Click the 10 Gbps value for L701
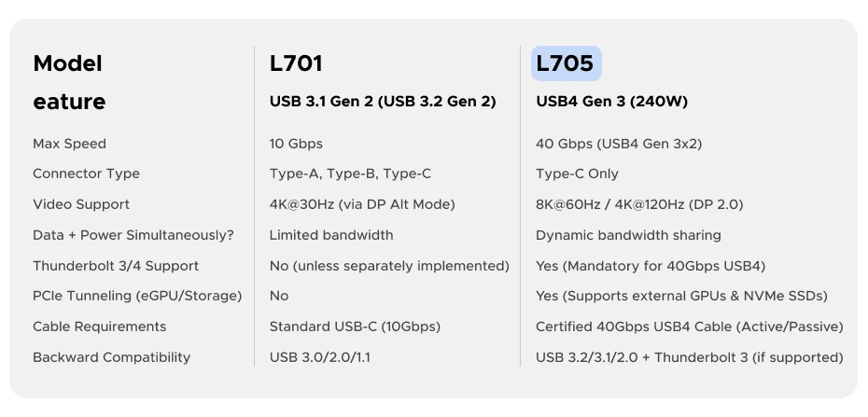The image size is (868, 417). (296, 144)
